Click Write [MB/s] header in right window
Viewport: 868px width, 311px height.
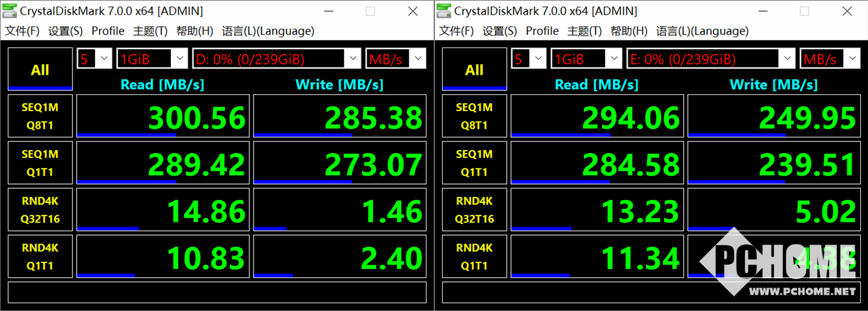(x=774, y=84)
